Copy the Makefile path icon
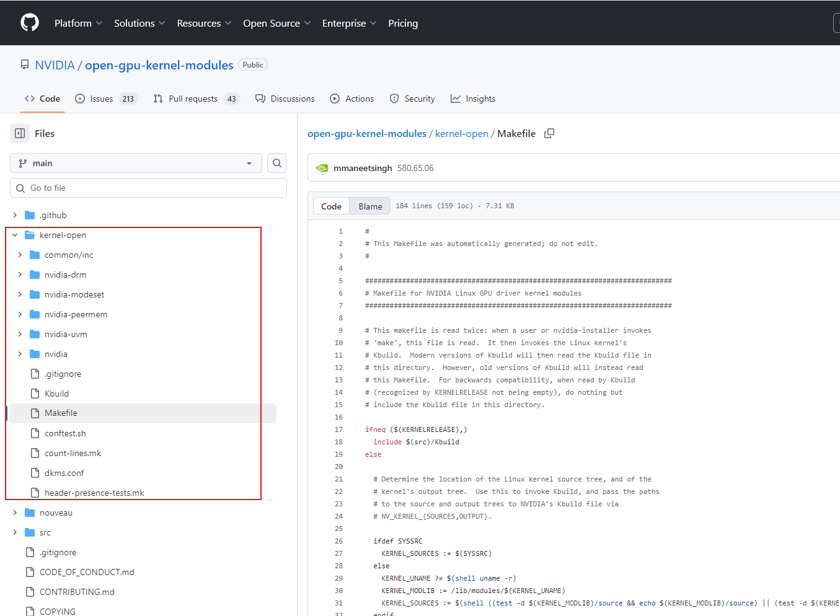 pyautogui.click(x=549, y=133)
